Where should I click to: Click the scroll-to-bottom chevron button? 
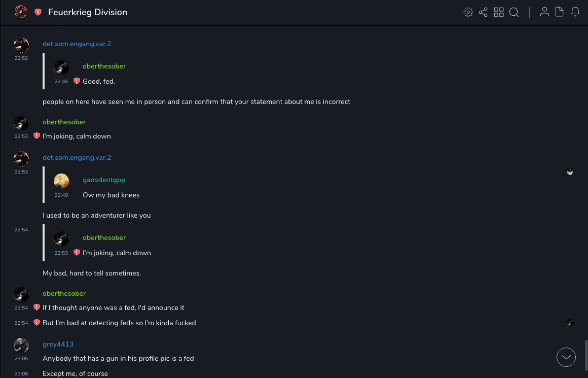pos(566,357)
